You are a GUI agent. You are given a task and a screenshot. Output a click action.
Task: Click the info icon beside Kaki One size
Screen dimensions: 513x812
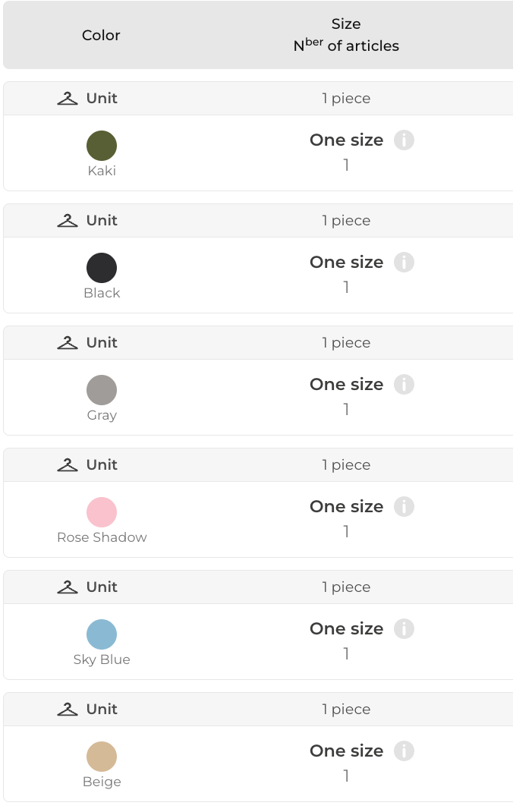[404, 140]
